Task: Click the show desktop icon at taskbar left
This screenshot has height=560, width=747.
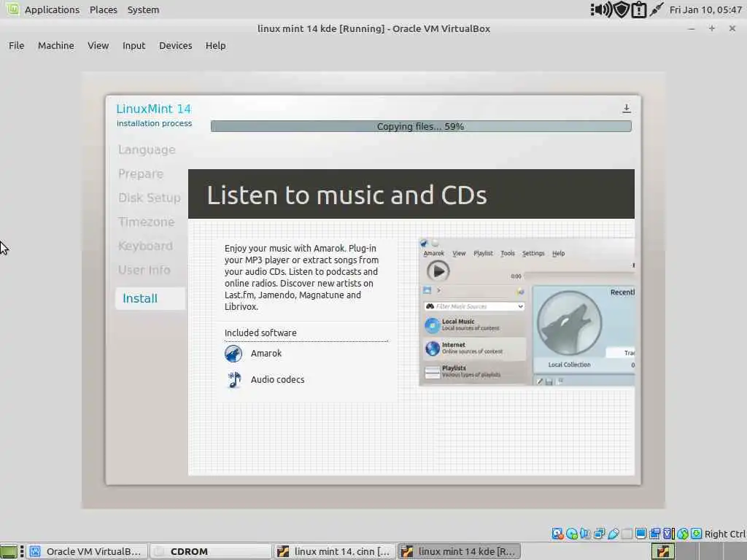Action: point(9,551)
